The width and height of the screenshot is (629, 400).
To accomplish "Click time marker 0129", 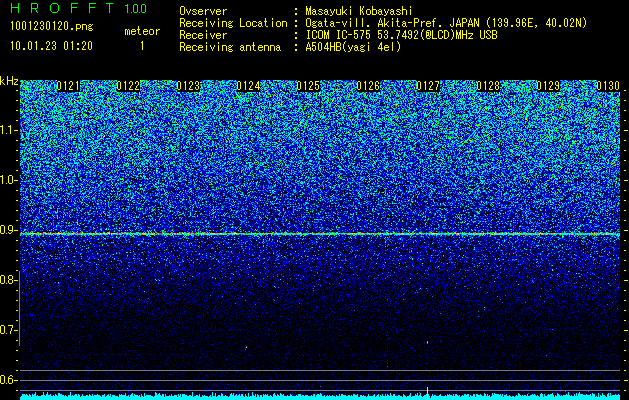I will [x=548, y=86].
